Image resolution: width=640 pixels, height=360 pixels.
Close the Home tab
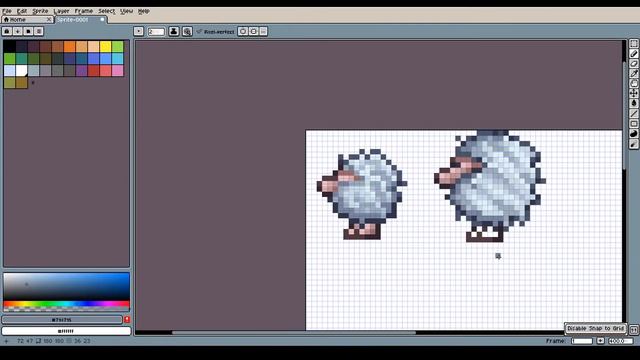click(49, 20)
